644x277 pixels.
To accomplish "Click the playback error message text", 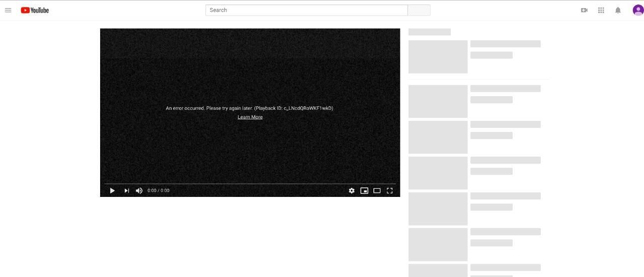I will [250, 108].
